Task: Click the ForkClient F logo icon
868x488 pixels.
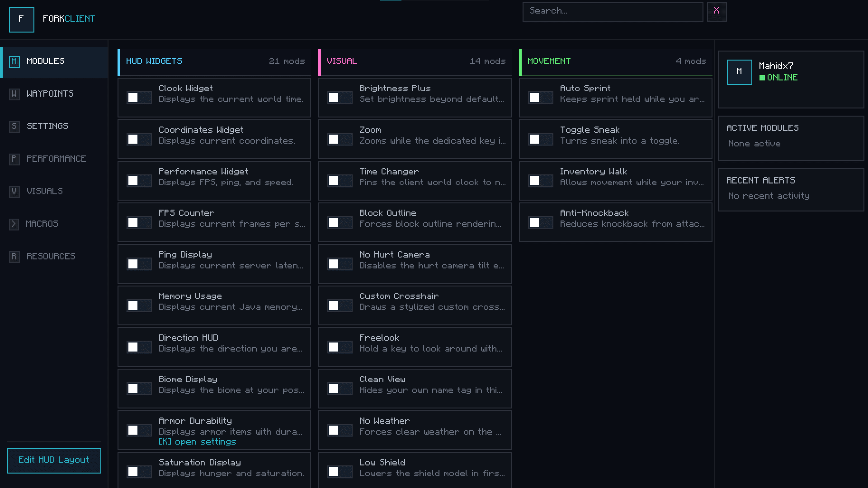Action: point(21,19)
